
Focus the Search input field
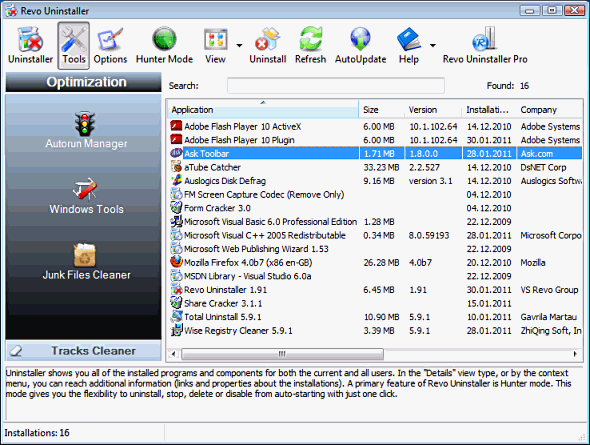point(336,86)
